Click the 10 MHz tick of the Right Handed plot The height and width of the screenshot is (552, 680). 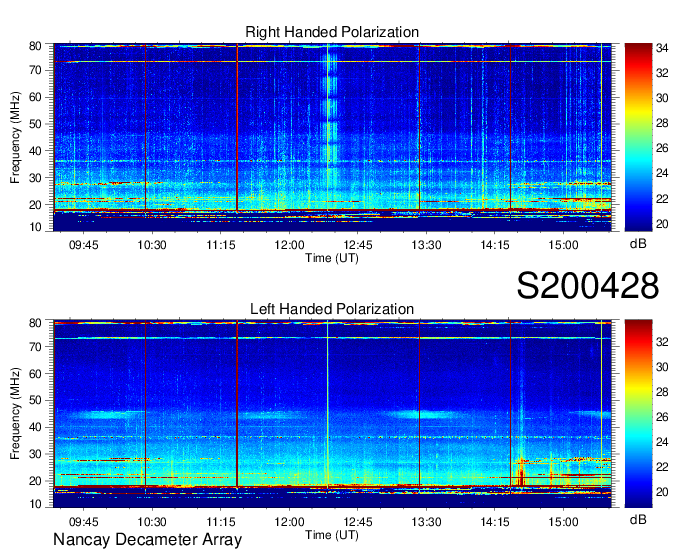click(x=35, y=227)
